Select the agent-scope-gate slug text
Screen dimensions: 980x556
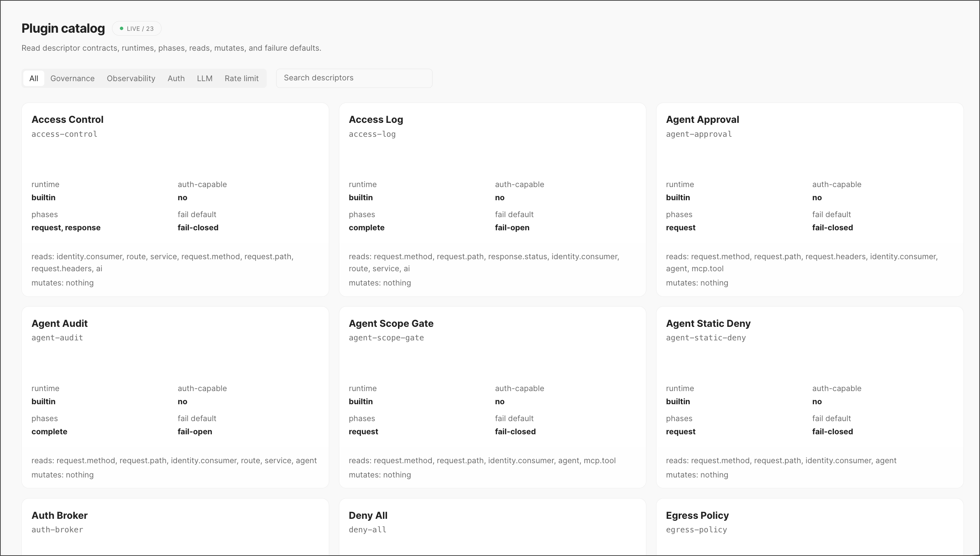tap(386, 338)
